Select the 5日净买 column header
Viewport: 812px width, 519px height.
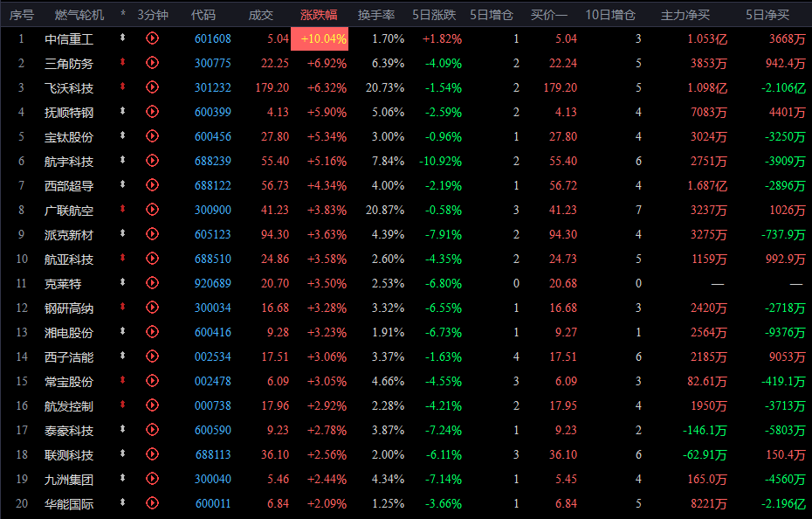[x=767, y=15]
